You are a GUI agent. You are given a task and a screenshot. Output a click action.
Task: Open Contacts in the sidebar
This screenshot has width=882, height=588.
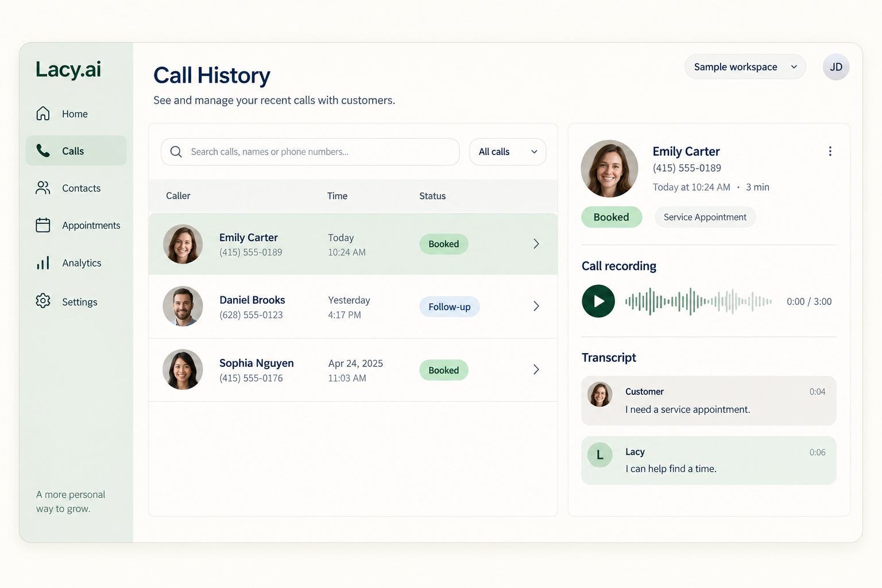pos(76,188)
